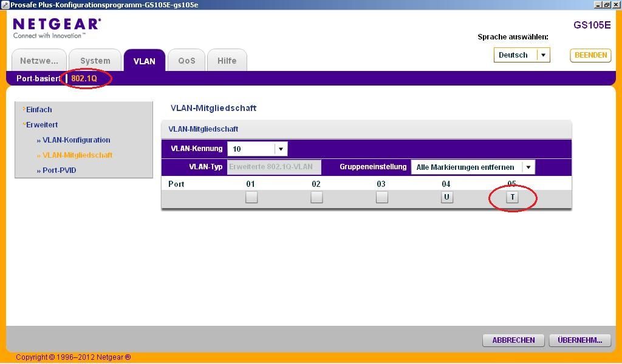This screenshot has height=364, width=622.
Task: Click the window title bar app icon
Action: click(x=5, y=5)
